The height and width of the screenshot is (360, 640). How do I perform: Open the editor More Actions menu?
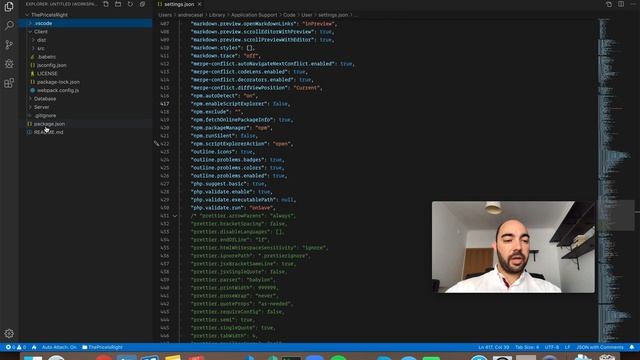(633, 4)
